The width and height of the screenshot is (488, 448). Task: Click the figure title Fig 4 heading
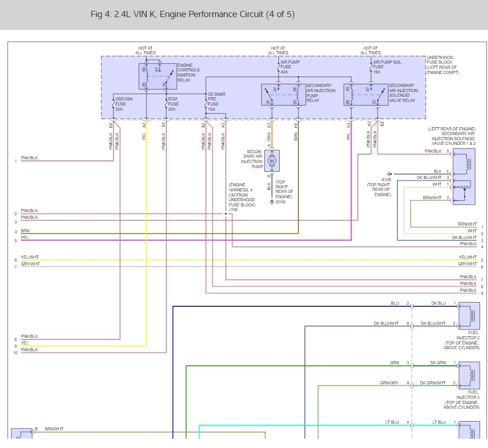coord(192,14)
